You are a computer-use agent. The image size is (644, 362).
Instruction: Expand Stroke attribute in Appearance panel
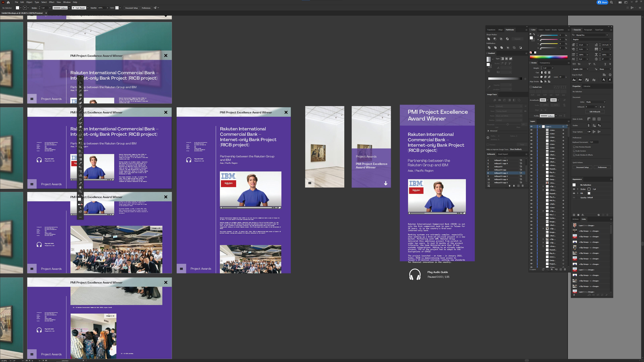(x=577, y=189)
